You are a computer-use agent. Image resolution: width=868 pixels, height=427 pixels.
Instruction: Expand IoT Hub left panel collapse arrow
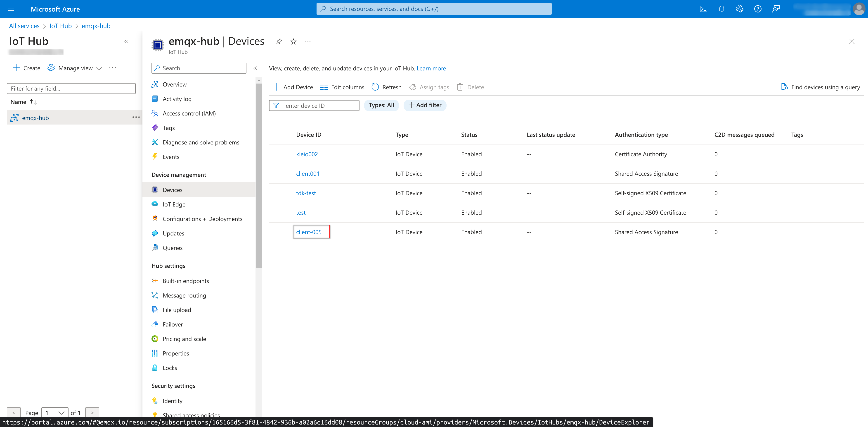pos(126,42)
